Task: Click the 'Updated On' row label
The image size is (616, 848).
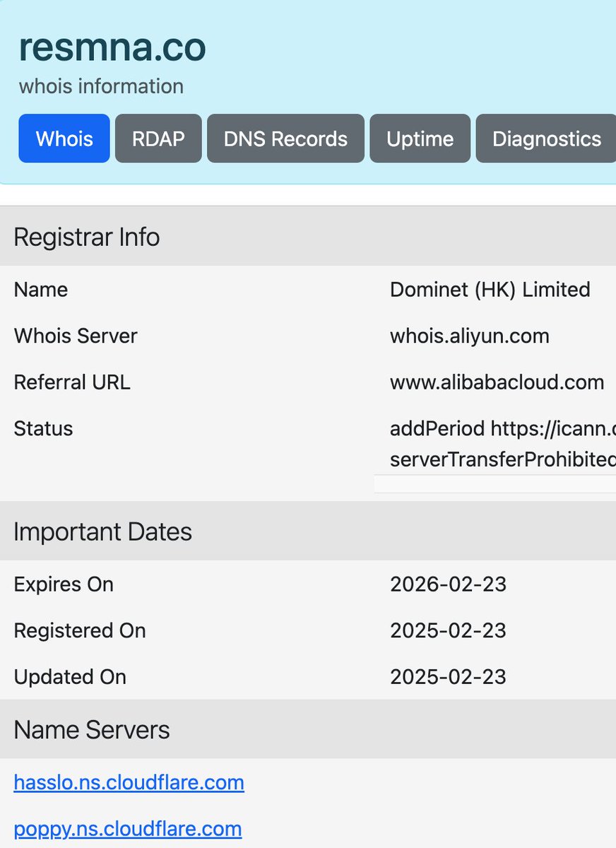Action: tap(70, 677)
